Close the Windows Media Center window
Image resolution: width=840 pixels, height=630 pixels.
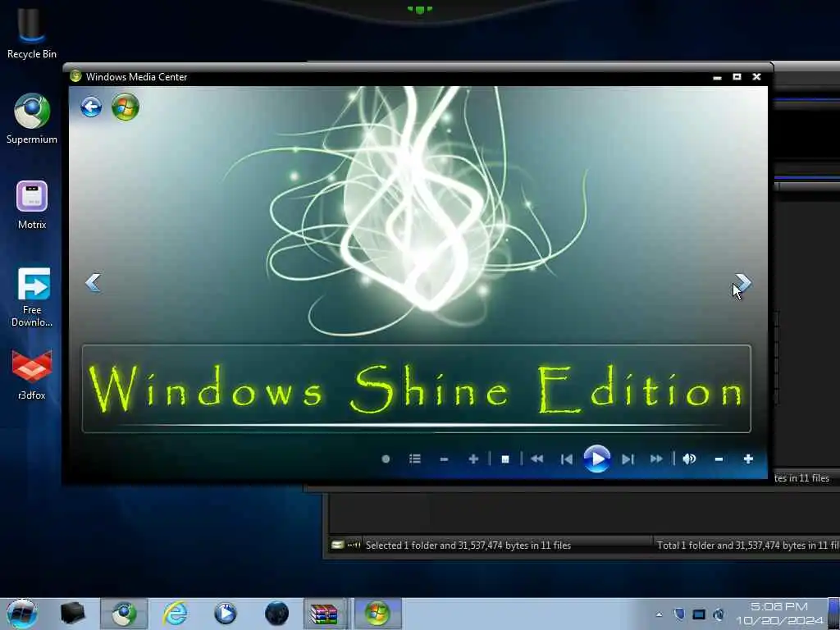pyautogui.click(x=757, y=77)
